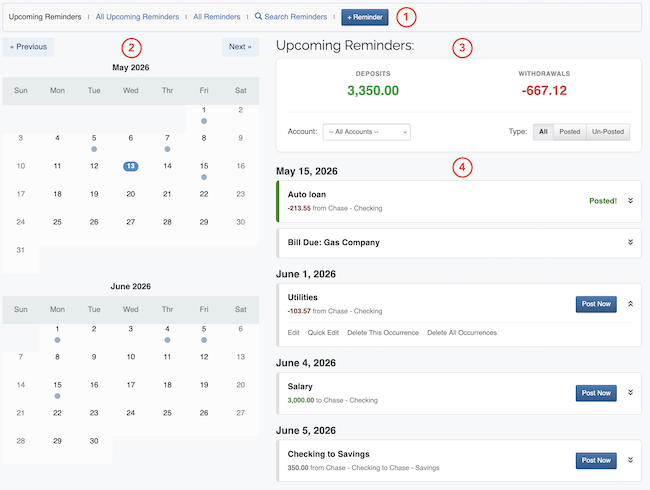Select May 31 on the calendar

pyautogui.click(x=21, y=250)
